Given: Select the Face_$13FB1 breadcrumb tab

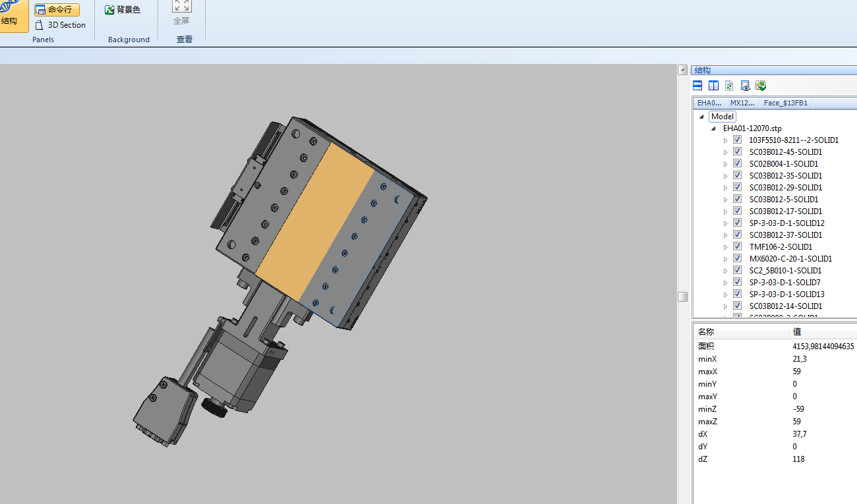Looking at the screenshot, I should click(x=785, y=103).
